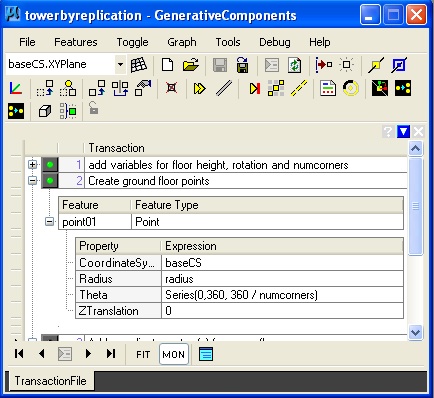
Task: Click the 3D box solid icon
Action: [45, 111]
